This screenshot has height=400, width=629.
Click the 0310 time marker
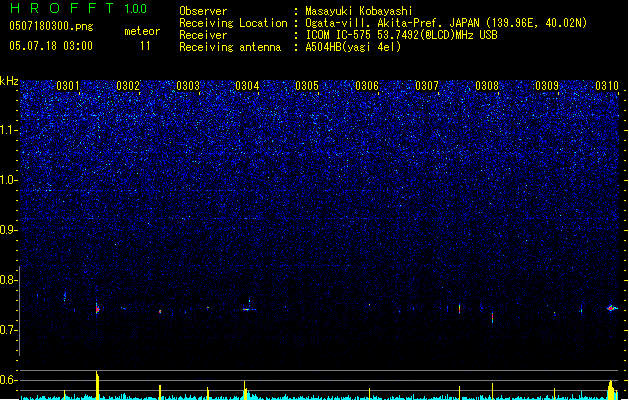607,86
